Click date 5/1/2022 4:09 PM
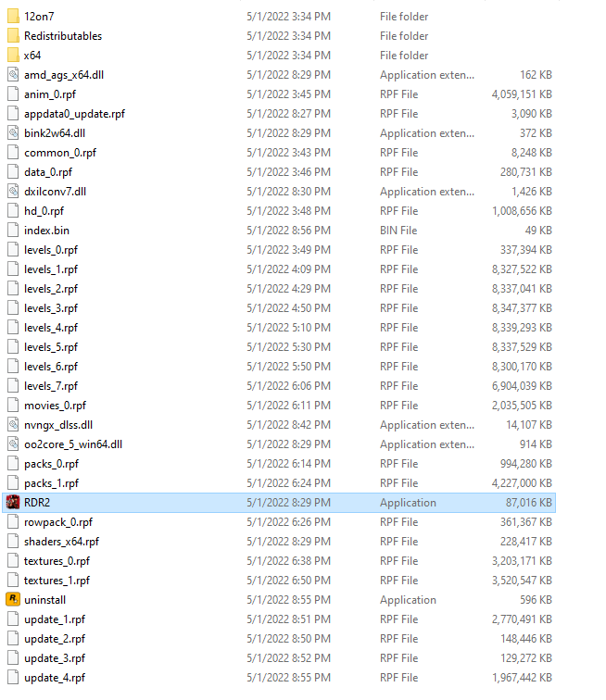 (289, 269)
